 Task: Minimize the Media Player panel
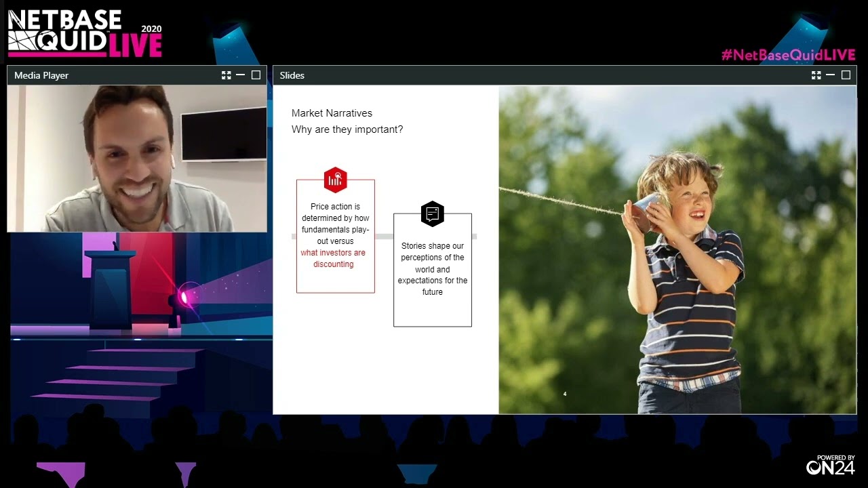tap(240, 75)
